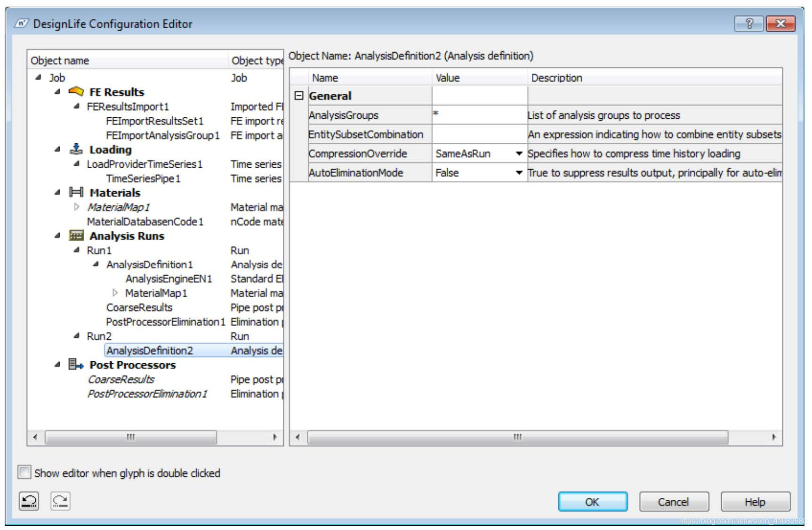Click the EntitySubsetCombination value field
This screenshot has width=812, height=530.
480,134
